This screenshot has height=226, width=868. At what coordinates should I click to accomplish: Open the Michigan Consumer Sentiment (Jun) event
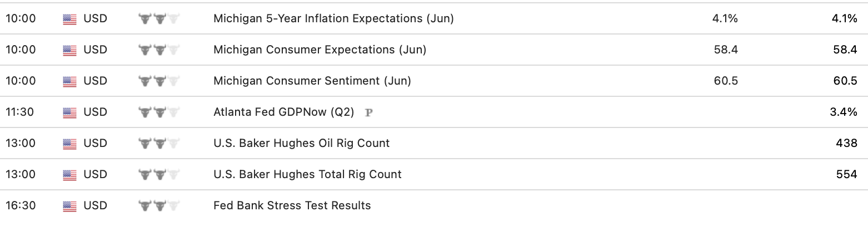point(312,81)
